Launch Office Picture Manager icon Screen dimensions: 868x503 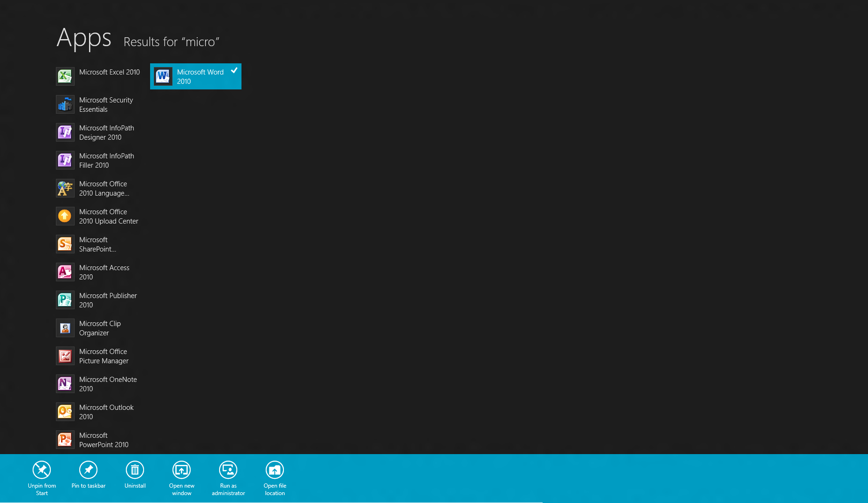point(65,356)
